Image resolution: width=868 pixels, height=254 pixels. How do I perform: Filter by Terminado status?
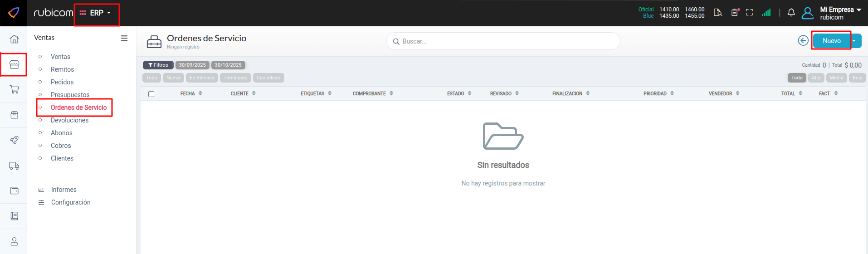coord(235,78)
